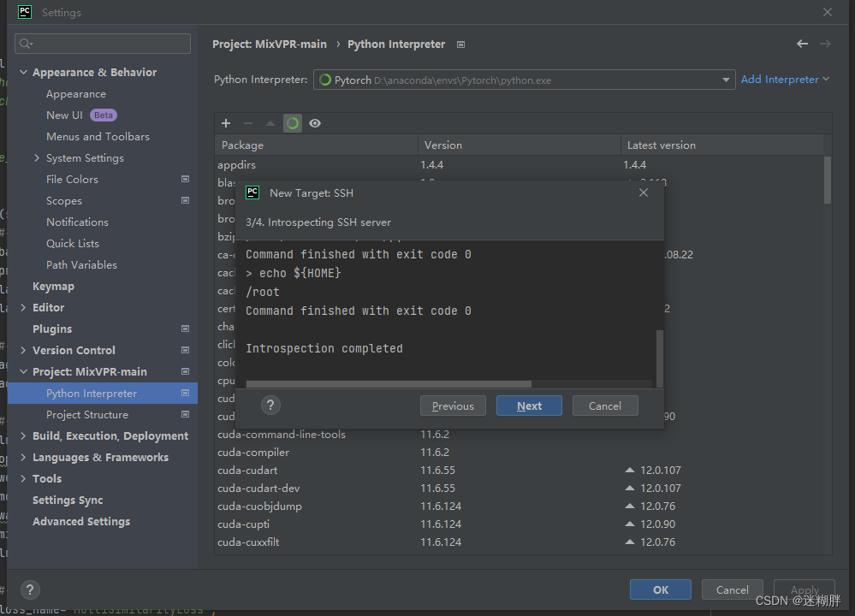Click the settings search field
Image resolution: width=855 pixels, height=616 pixels.
coord(103,44)
